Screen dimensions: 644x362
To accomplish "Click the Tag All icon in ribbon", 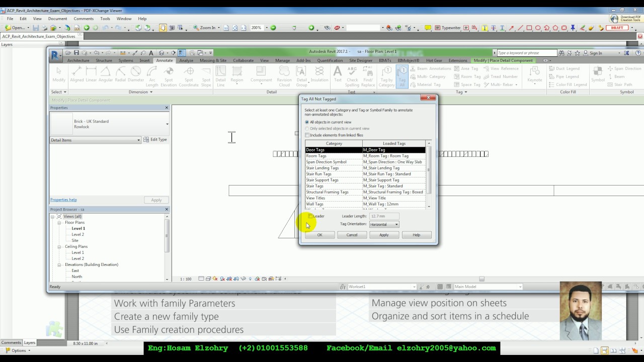I will 402,76.
